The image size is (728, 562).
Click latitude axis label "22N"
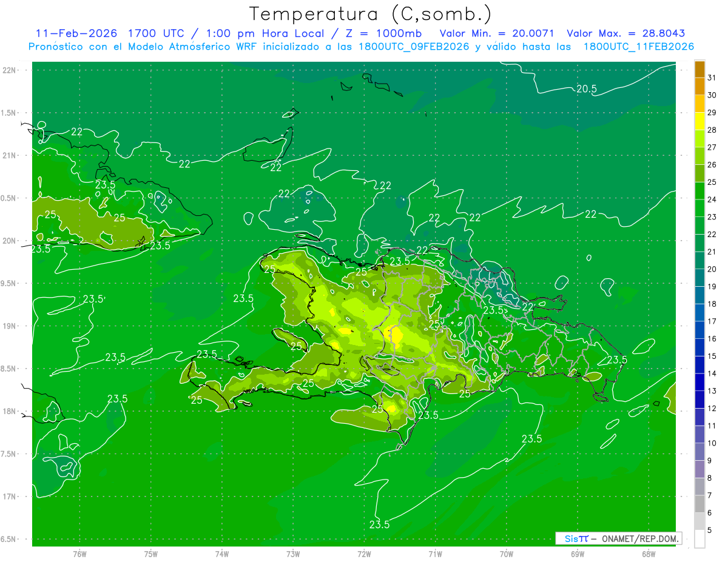[9, 70]
